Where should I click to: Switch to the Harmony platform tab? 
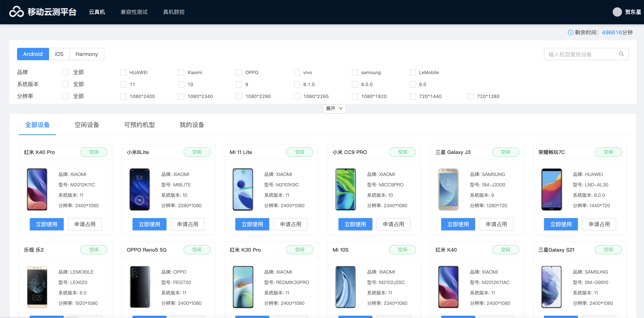[87, 54]
